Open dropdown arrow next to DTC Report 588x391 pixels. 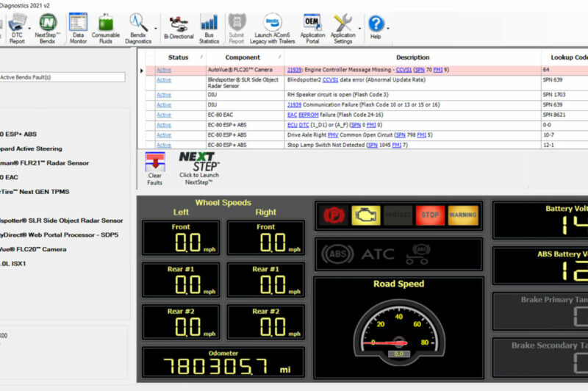(29, 29)
